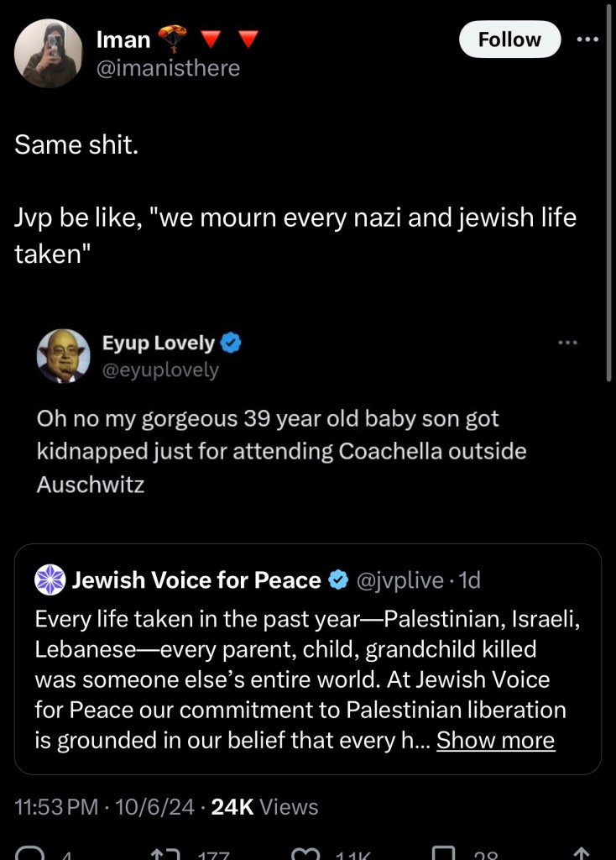The image size is (616, 860).
Task: Click the retweet icon
Action: click(170, 853)
